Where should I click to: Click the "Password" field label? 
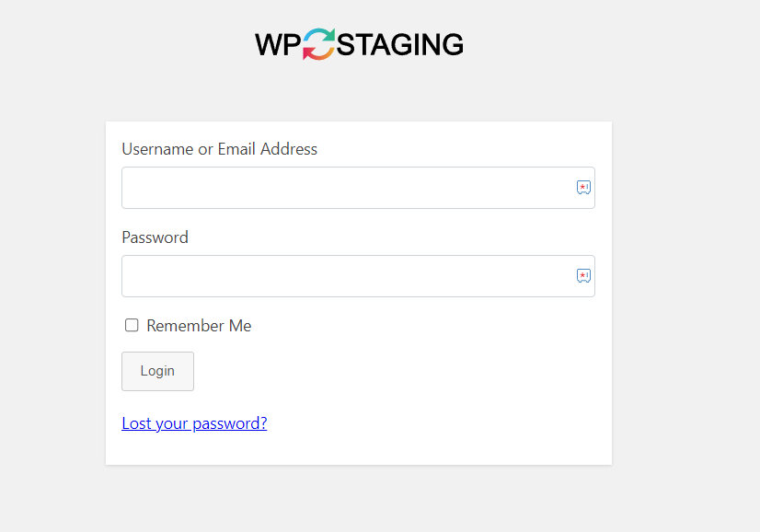[x=155, y=237]
